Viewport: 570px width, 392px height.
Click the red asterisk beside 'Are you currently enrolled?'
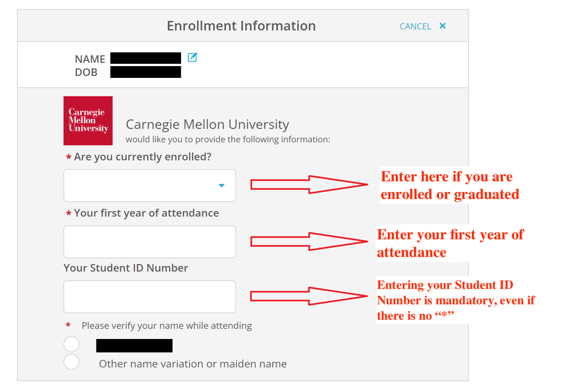[68, 157]
